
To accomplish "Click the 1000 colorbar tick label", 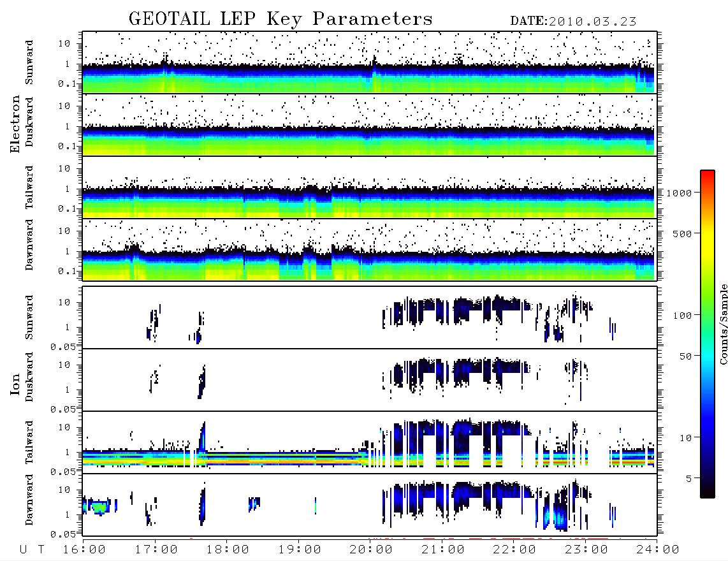I will pos(679,193).
